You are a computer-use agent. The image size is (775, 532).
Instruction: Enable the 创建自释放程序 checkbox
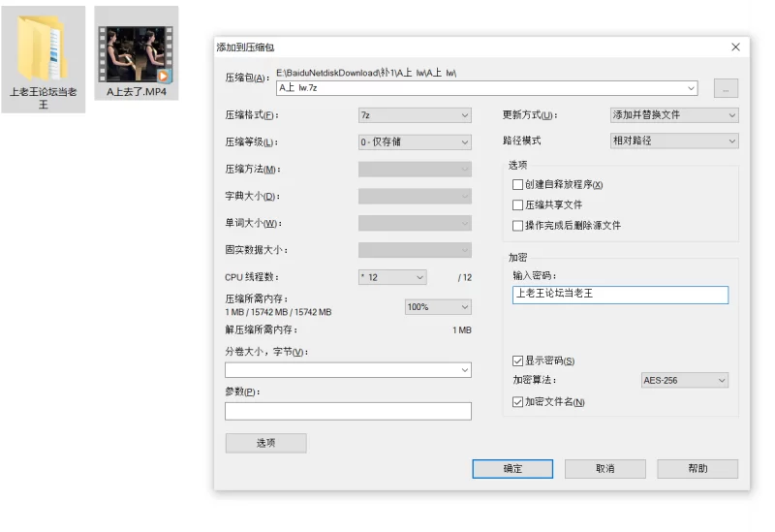point(517,184)
